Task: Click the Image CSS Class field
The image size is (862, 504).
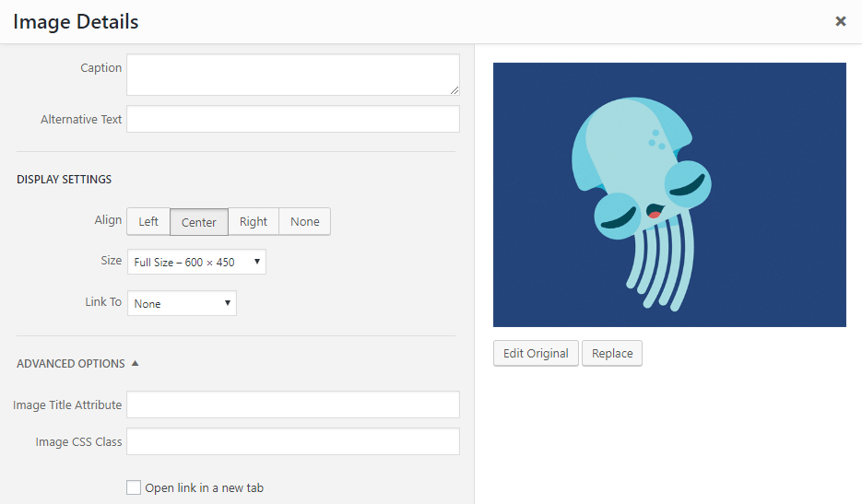Action: click(x=292, y=441)
